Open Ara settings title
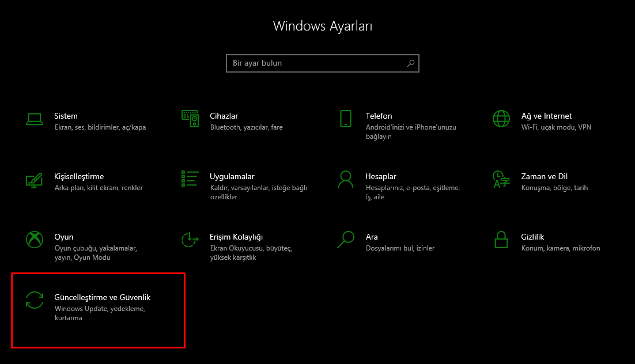This screenshot has height=364, width=635. coord(372,237)
